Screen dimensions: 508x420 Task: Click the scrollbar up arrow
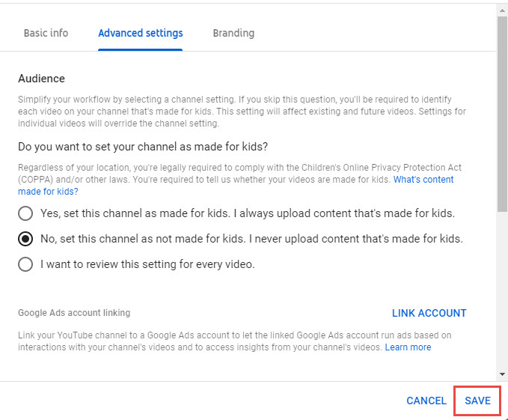pos(502,10)
